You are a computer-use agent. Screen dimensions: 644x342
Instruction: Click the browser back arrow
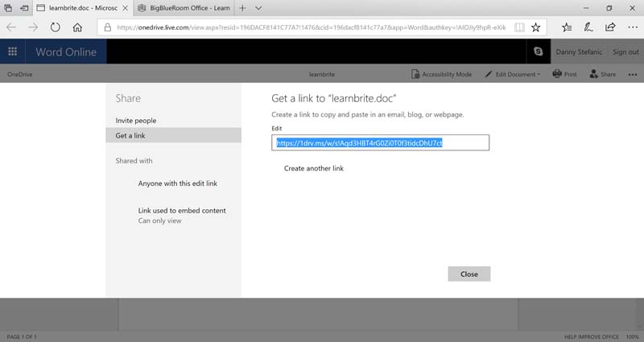click(x=11, y=27)
